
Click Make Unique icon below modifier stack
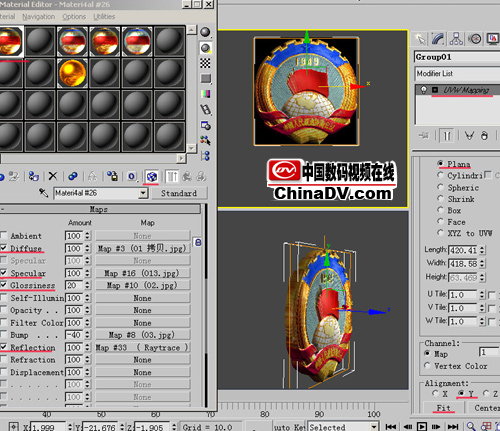point(469,136)
